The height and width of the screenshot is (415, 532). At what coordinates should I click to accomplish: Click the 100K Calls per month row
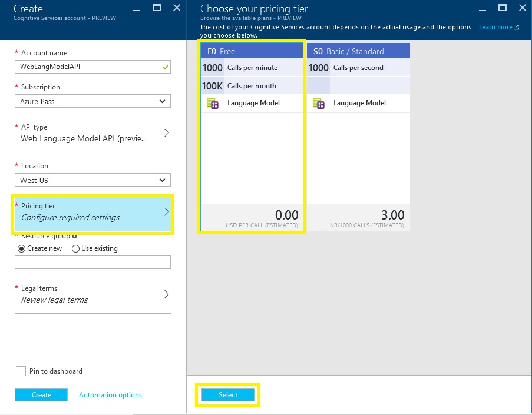pyautogui.click(x=252, y=86)
